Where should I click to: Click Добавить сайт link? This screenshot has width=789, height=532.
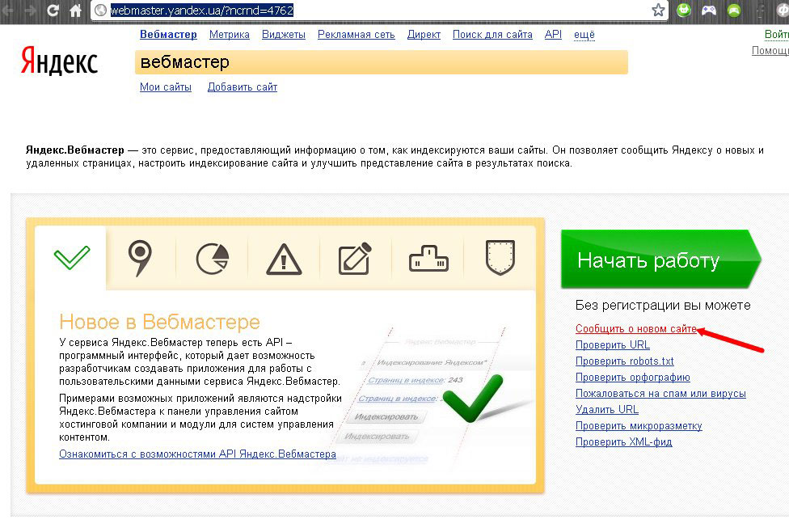tap(243, 87)
